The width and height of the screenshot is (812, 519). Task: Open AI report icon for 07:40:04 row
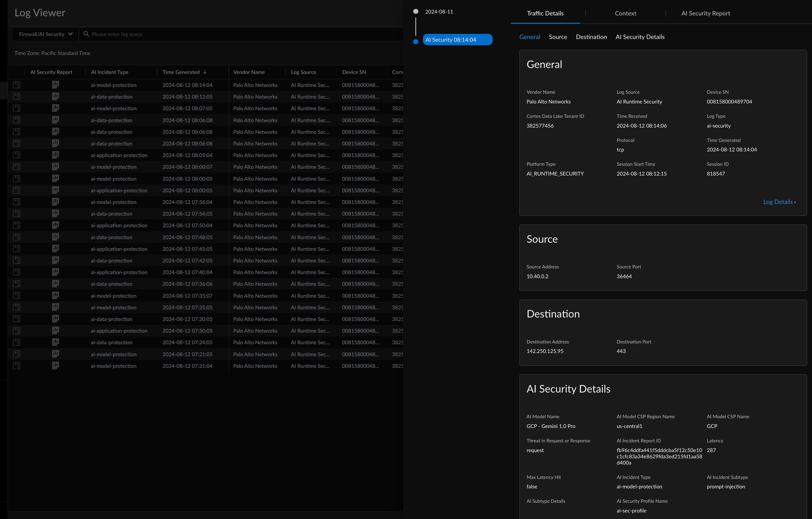[x=56, y=272]
